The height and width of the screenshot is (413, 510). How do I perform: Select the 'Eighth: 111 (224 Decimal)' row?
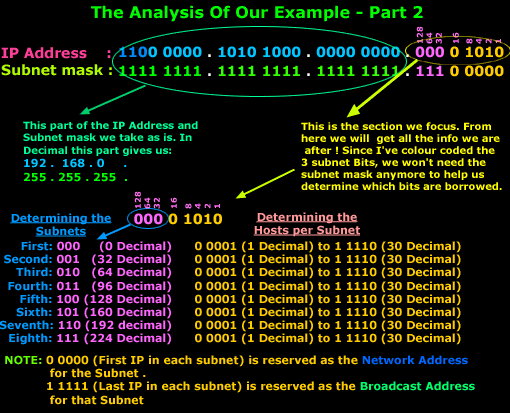click(90, 338)
